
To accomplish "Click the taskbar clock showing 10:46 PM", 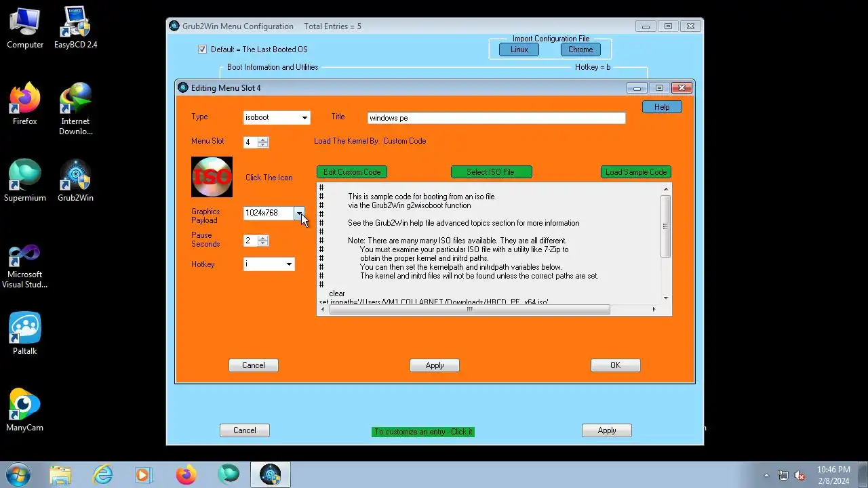I will pos(833,474).
